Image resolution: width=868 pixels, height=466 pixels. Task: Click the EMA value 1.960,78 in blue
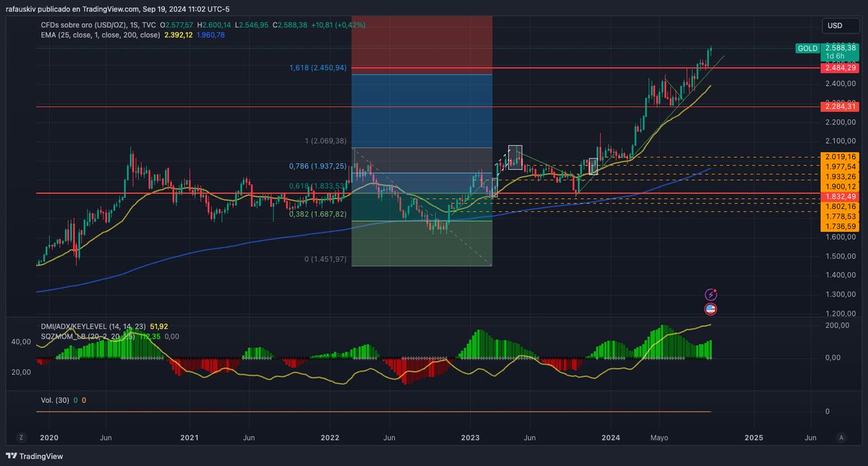click(x=210, y=34)
